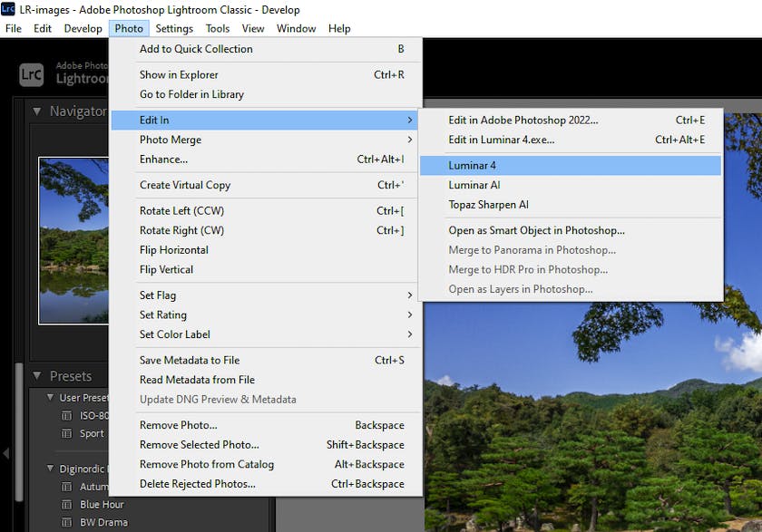Select Create Virtual Copy
Viewport: 762px width, 532px height.
pyautogui.click(x=265, y=185)
